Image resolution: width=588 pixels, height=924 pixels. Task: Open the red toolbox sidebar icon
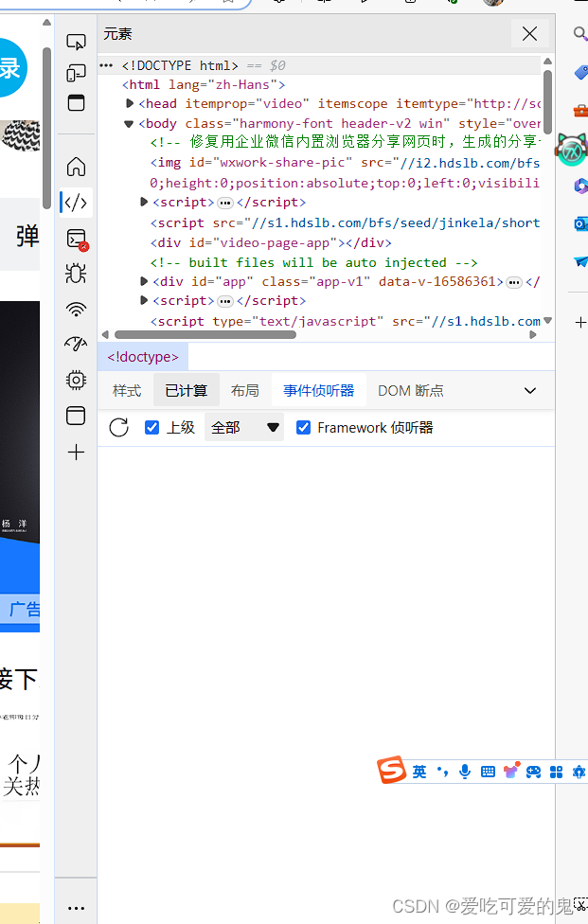tap(581, 110)
